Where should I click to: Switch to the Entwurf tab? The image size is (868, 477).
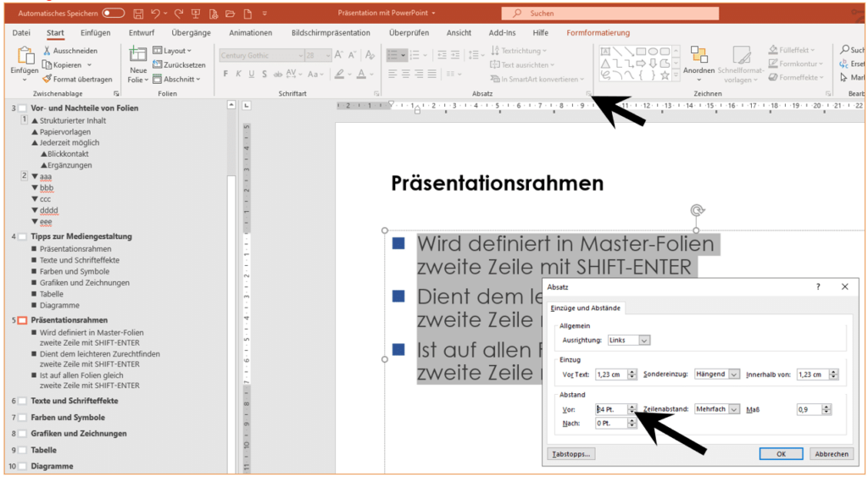(142, 33)
